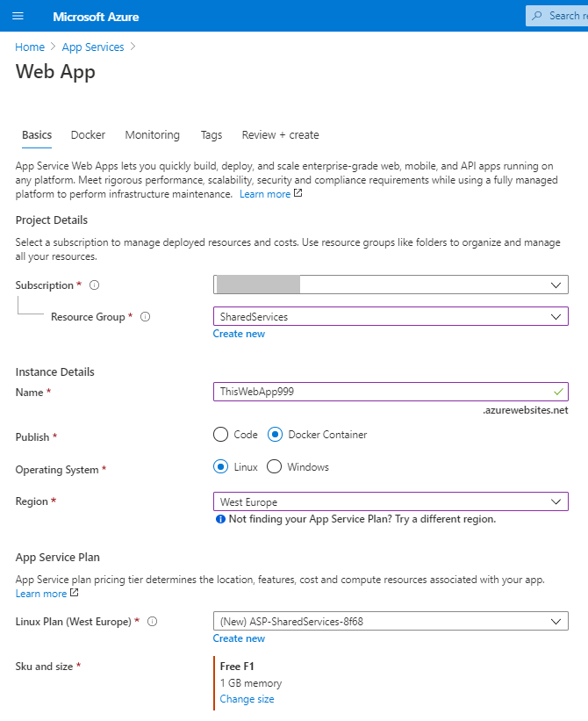
Task: Click the .azurewebsites.net suffix text
Action: [526, 410]
